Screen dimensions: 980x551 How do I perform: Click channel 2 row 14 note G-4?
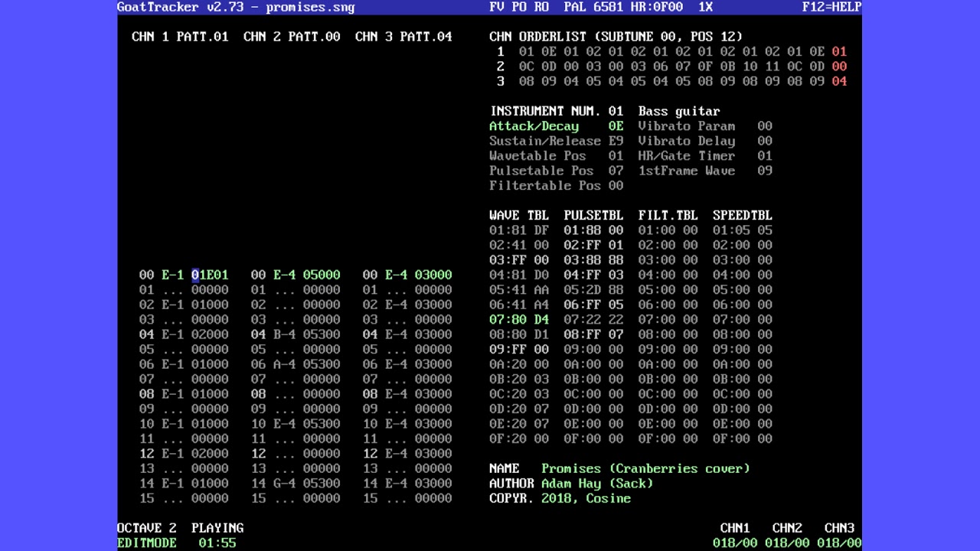click(x=284, y=484)
